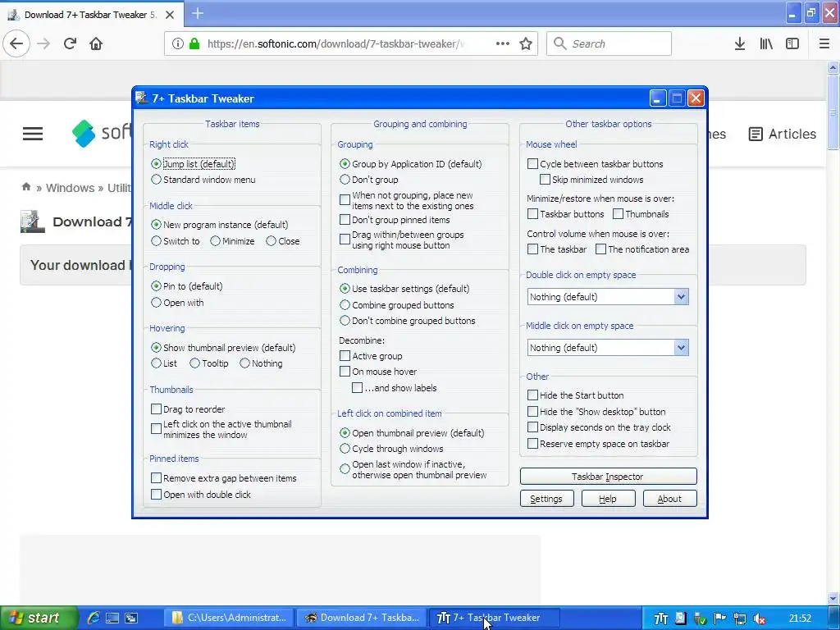Click Softonic logo on the webpage
Screen dimensions: 840x630
pyautogui.click(x=102, y=133)
